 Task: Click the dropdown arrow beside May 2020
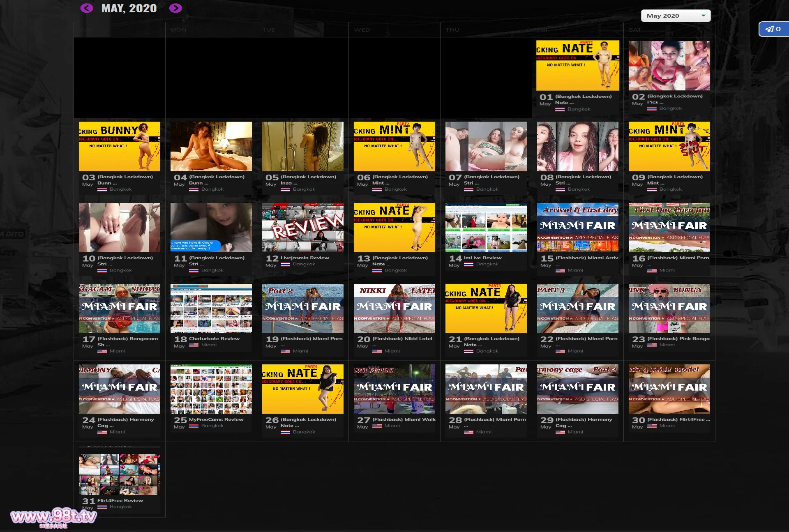pyautogui.click(x=703, y=16)
